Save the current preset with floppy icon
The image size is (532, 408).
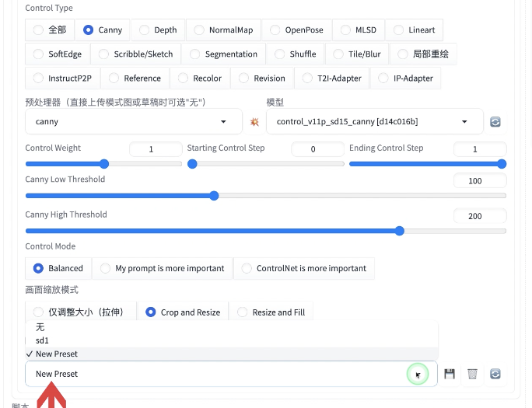450,374
